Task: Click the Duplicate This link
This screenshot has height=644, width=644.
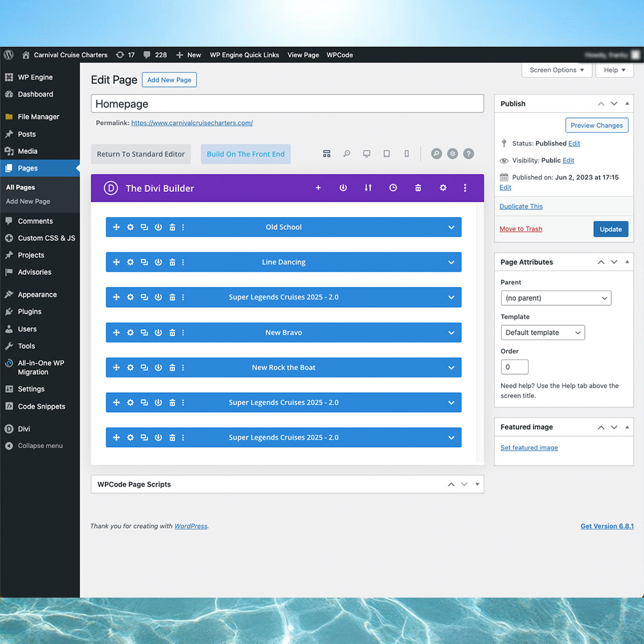Action: coord(521,206)
